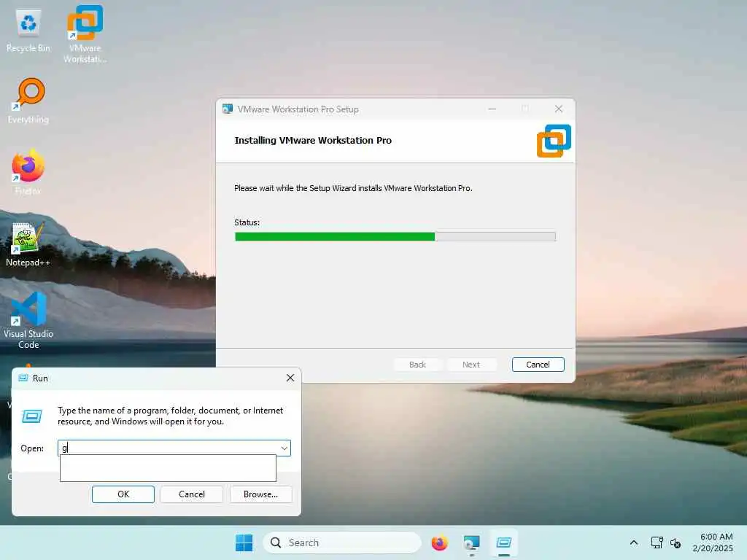Screen dimensions: 747x560
Task: Open the VMware Workstation desktop shortcut
Action: pyautogui.click(x=85, y=34)
